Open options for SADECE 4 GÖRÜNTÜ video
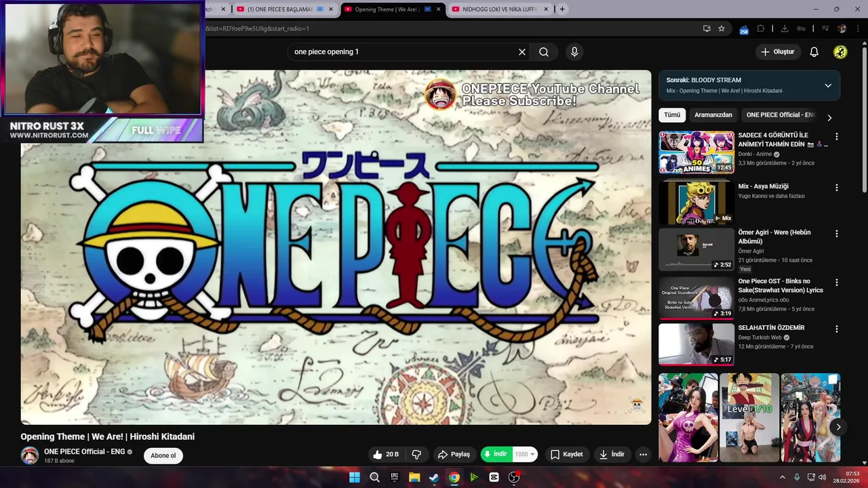 click(836, 136)
